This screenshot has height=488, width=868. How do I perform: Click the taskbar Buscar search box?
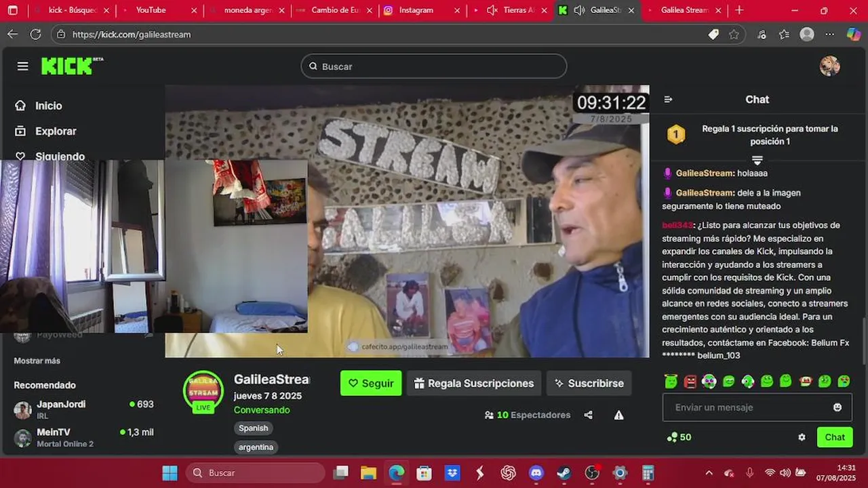255,472
